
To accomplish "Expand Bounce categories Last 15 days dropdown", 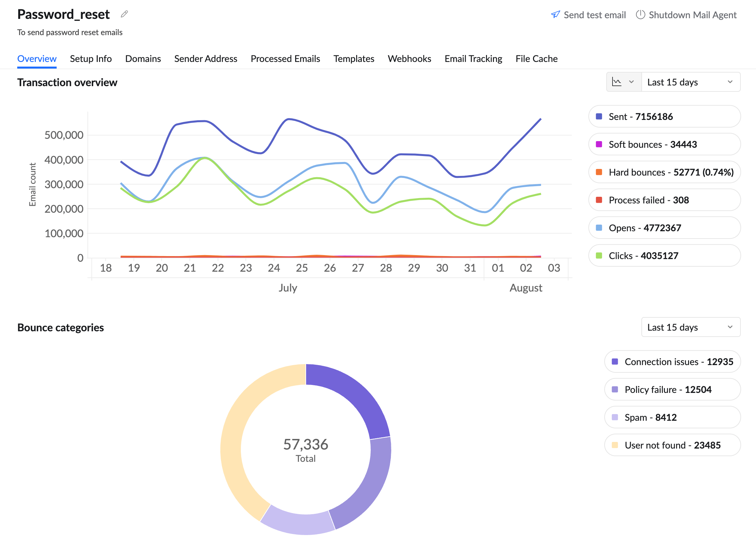I will pyautogui.click(x=690, y=327).
